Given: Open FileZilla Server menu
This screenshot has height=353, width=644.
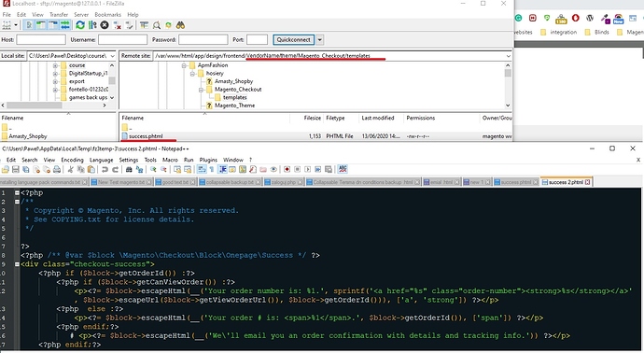Looking at the screenshot, I should click(x=81, y=14).
